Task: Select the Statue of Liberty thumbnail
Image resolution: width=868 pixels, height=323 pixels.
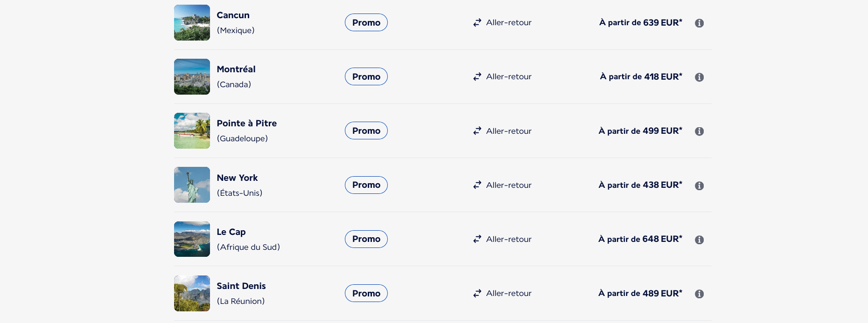Action: click(192, 185)
